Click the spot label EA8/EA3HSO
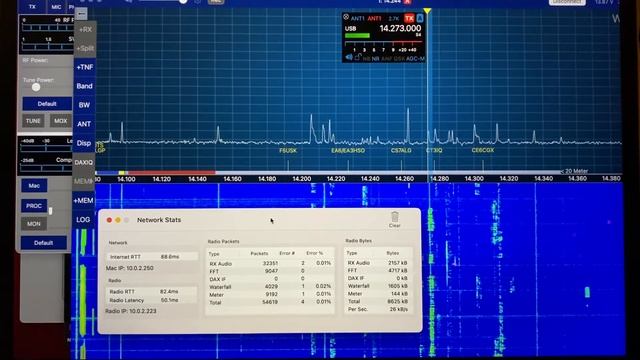Screen dimensions: 640x360 coord(348,151)
